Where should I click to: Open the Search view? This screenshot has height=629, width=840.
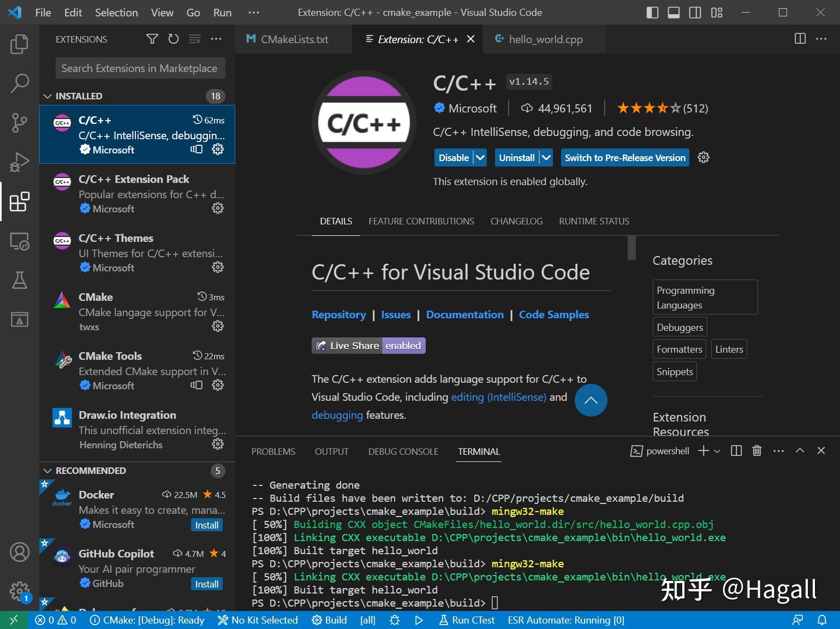(x=20, y=83)
